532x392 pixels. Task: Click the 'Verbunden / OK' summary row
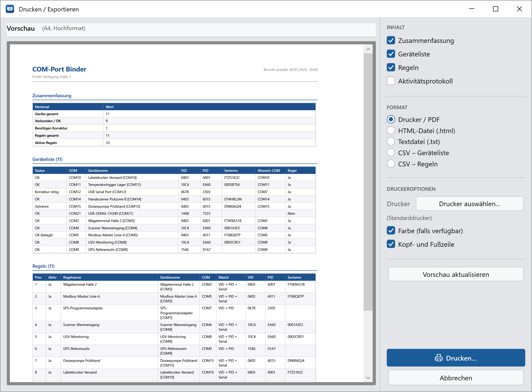click(174, 121)
